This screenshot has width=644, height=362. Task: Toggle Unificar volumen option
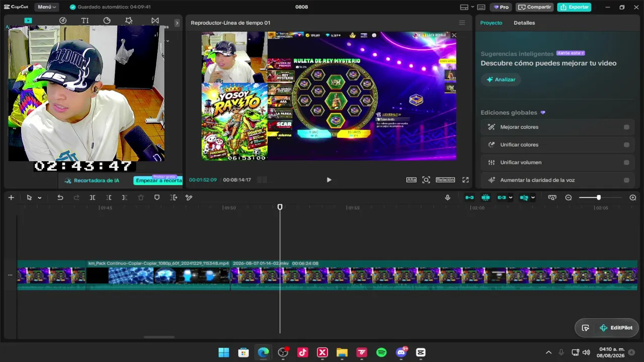626,162
